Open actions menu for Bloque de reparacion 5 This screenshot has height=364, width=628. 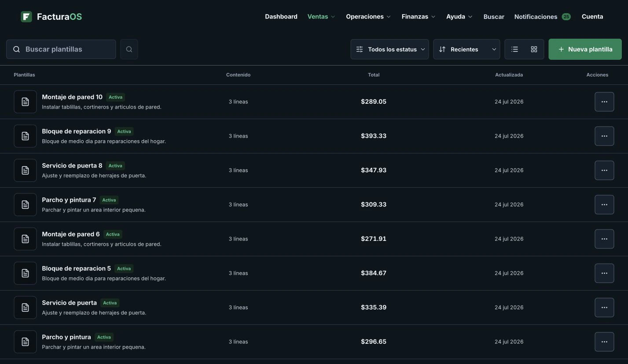tap(604, 273)
